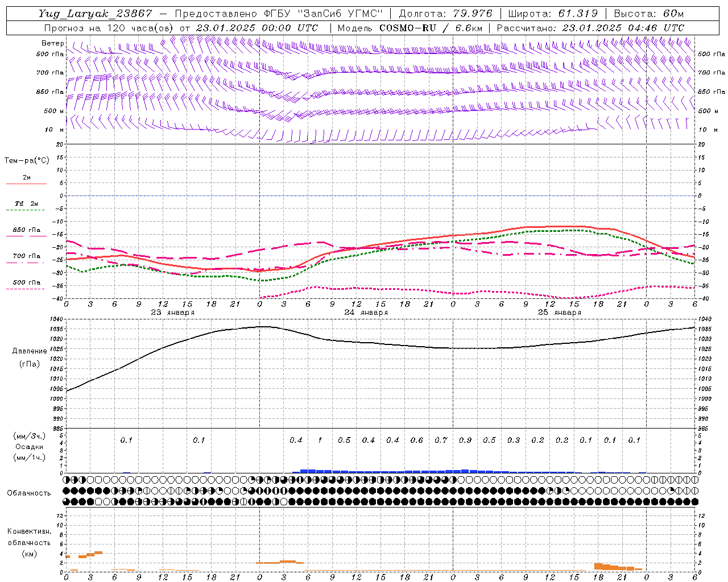The height and width of the screenshot is (582, 728).
Task: Click the (км) convective cloud height unit
Action: (29, 554)
